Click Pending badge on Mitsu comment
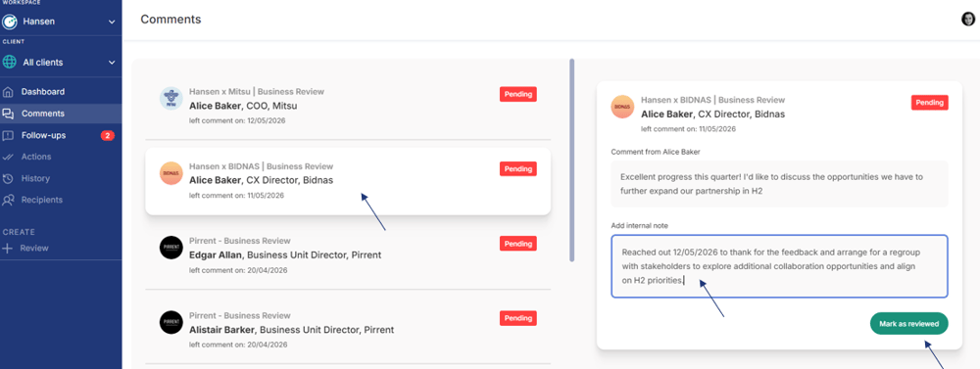This screenshot has height=369, width=980. pyautogui.click(x=518, y=94)
